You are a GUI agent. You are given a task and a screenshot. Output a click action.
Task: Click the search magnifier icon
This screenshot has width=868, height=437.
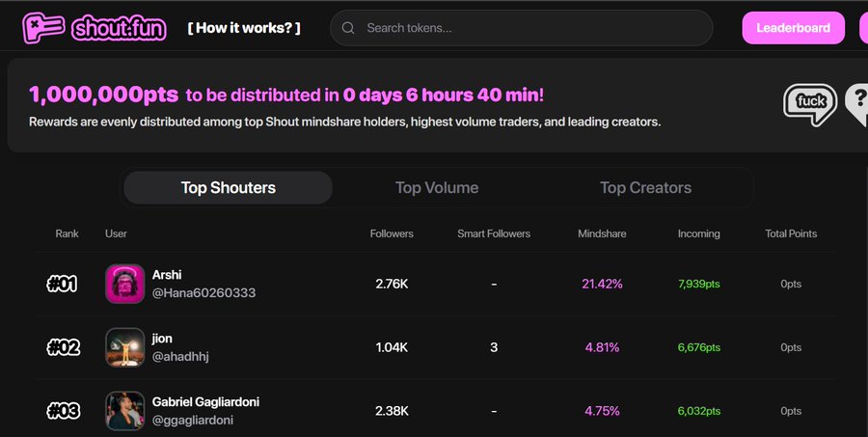(347, 28)
